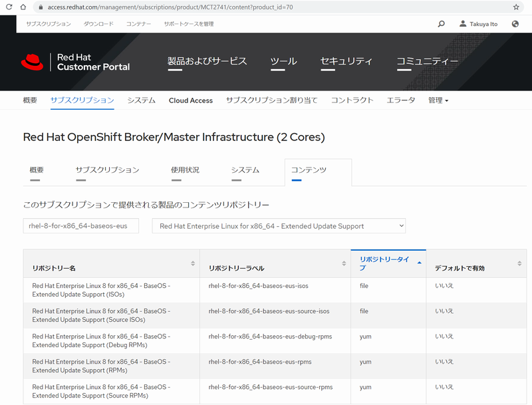The image size is (532, 405).
Task: Click the コンテナー link
Action: (138, 24)
